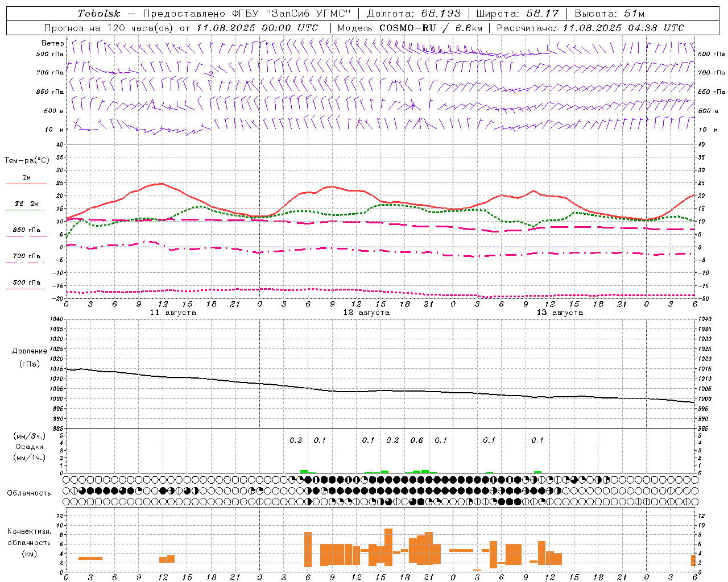Click the 'Ветер' wind panel label
The image size is (728, 582).
[53, 43]
